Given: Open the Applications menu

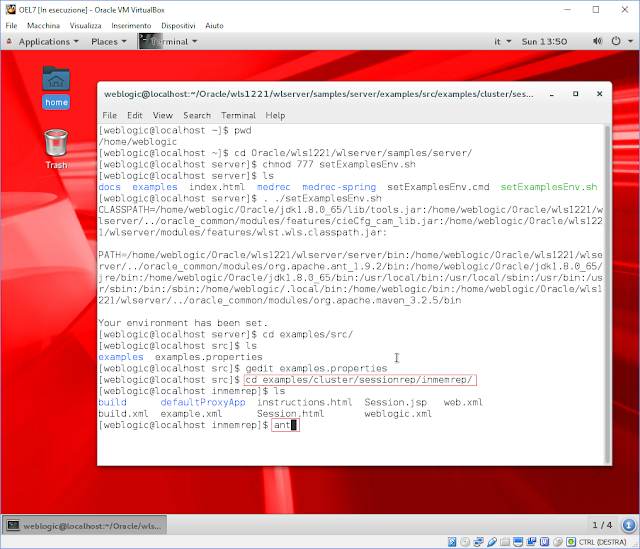Looking at the screenshot, I should [x=48, y=42].
